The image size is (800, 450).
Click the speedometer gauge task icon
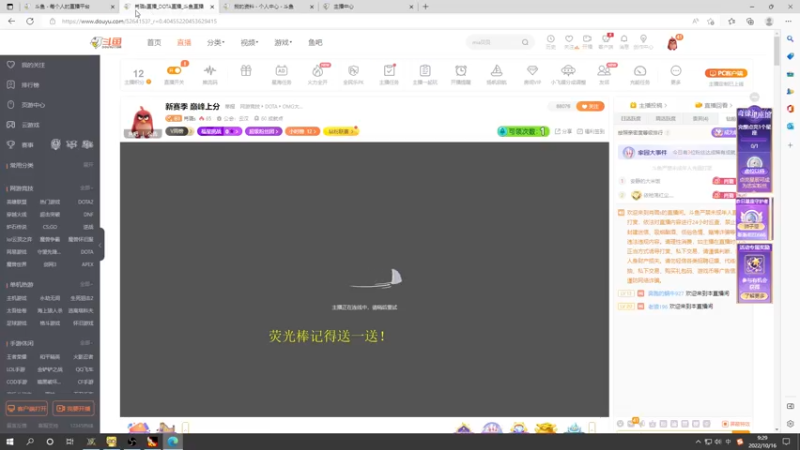640,73
